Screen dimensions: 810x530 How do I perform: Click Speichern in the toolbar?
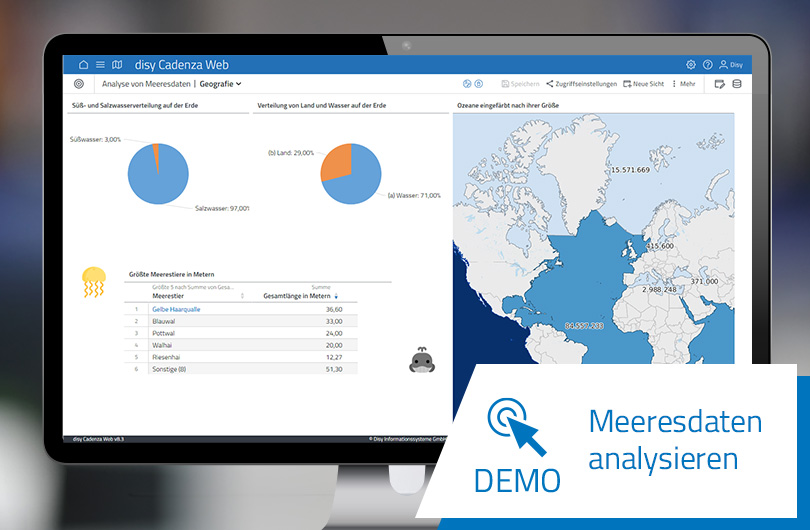coord(520,84)
